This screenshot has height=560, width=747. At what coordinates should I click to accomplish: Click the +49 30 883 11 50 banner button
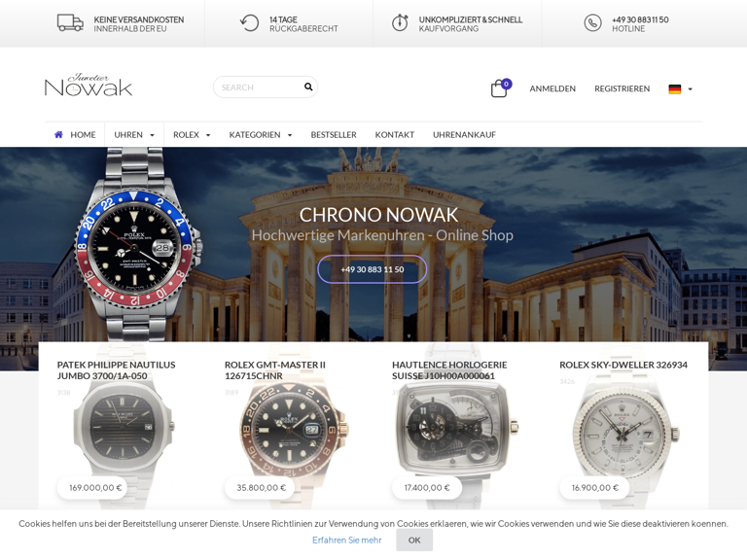373,269
